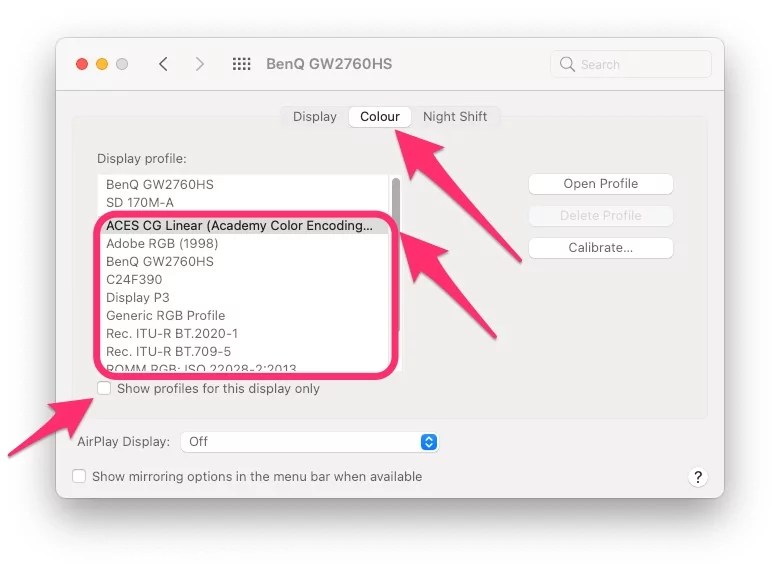The image size is (780, 572).
Task: Switch to the Display tab
Action: [x=315, y=116]
